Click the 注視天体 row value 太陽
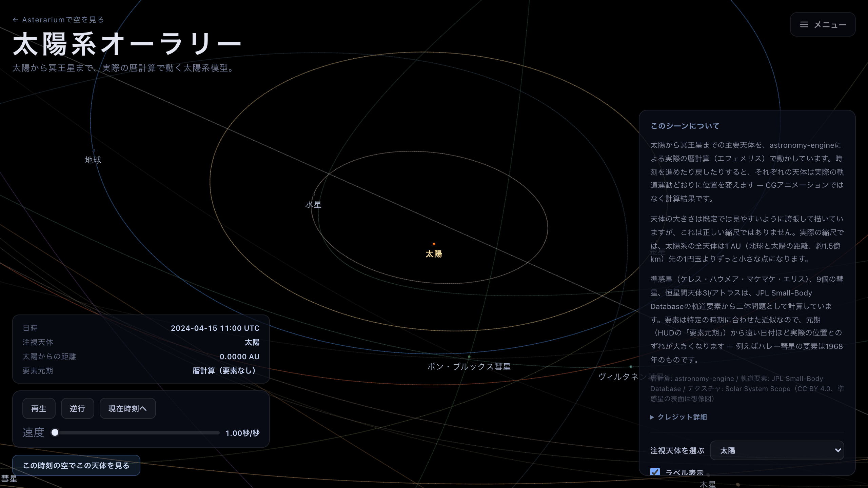868x488 pixels. pyautogui.click(x=252, y=342)
